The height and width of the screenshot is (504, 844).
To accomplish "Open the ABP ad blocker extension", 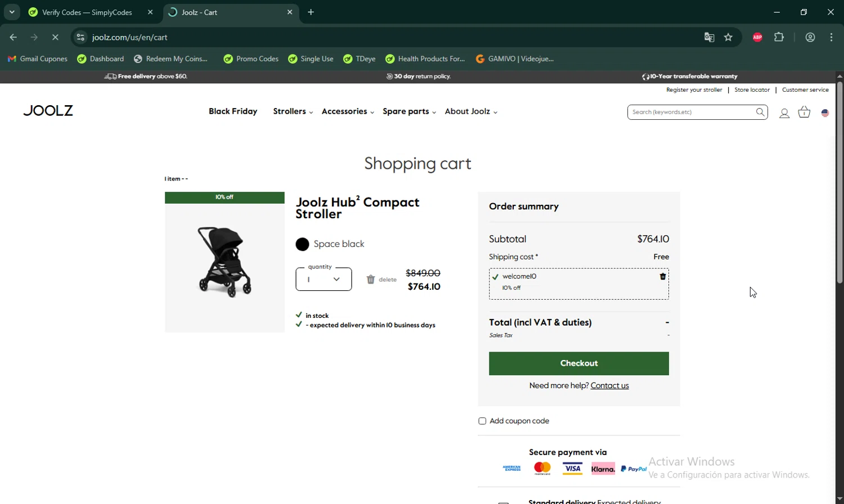I will coord(757,38).
